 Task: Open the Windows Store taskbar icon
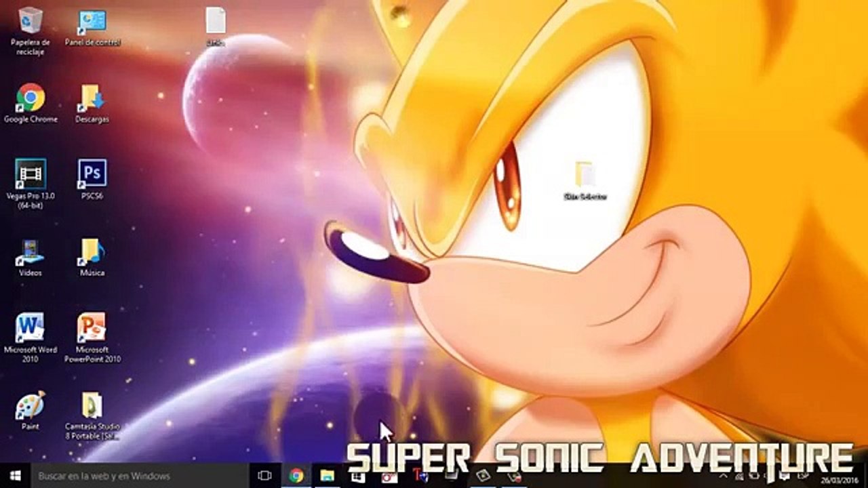pyautogui.click(x=358, y=476)
